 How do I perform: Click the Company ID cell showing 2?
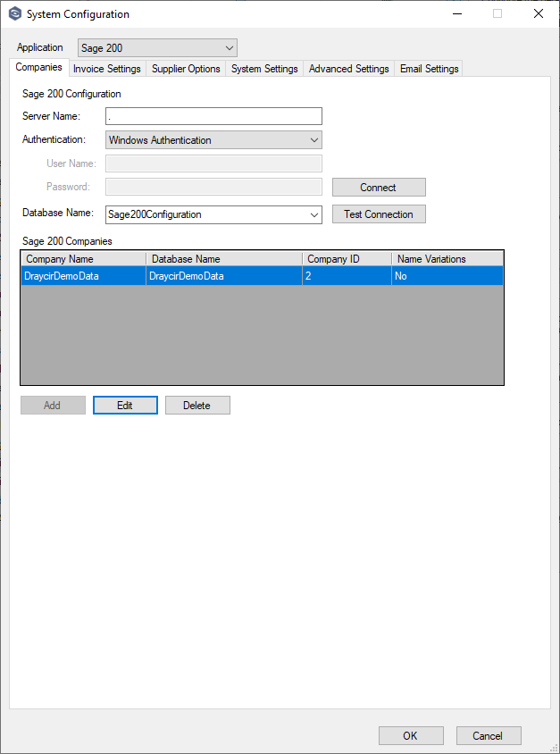coord(347,276)
